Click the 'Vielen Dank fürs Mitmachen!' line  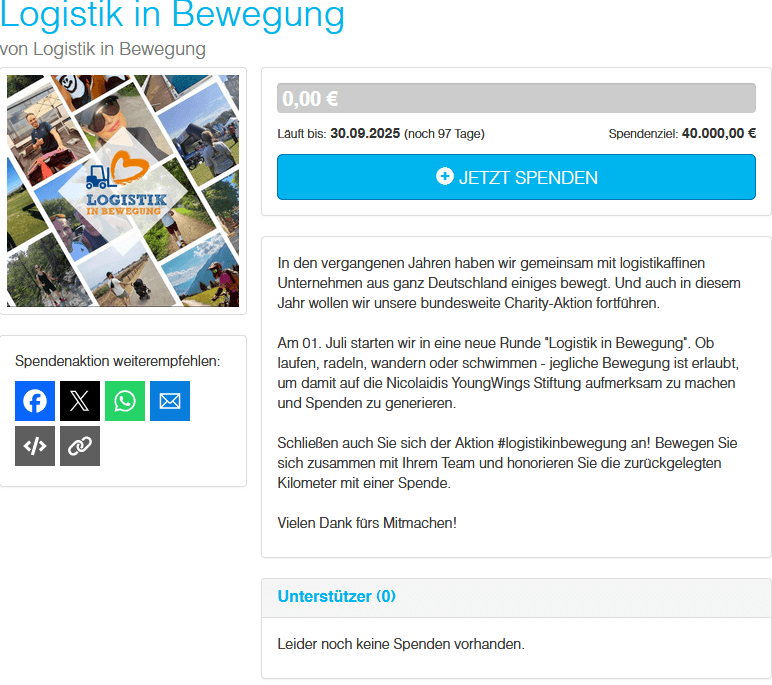coord(367,522)
